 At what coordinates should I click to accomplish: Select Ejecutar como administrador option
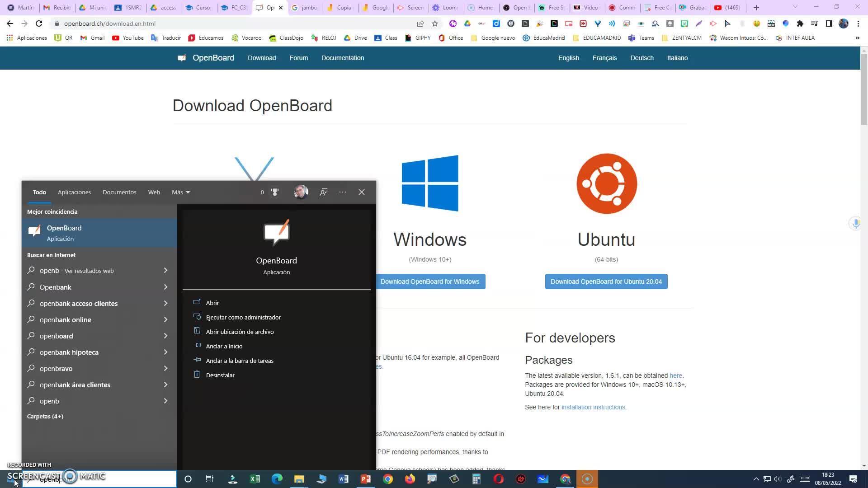coord(243,317)
